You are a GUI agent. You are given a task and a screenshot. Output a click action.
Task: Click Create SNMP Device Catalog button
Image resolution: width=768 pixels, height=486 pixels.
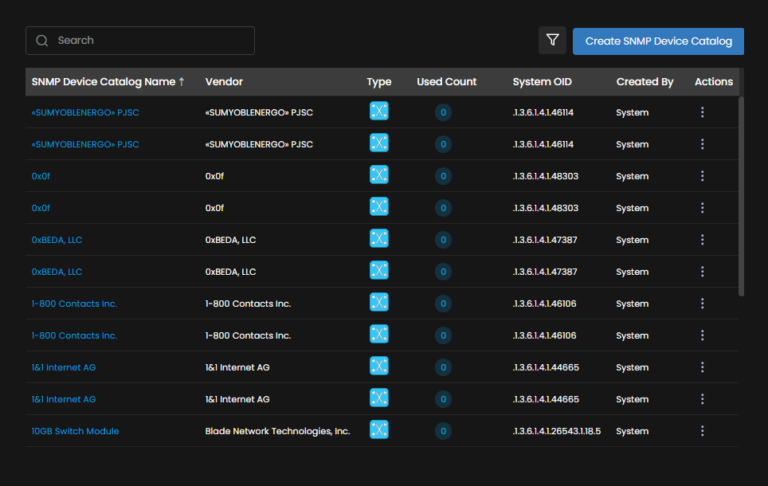[x=658, y=41]
